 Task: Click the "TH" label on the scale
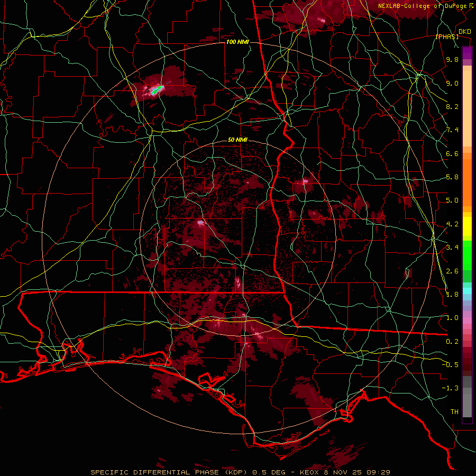point(454,412)
